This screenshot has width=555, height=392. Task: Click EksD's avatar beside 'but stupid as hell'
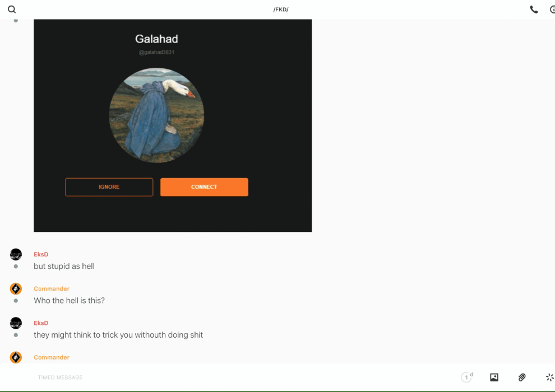tap(16, 255)
